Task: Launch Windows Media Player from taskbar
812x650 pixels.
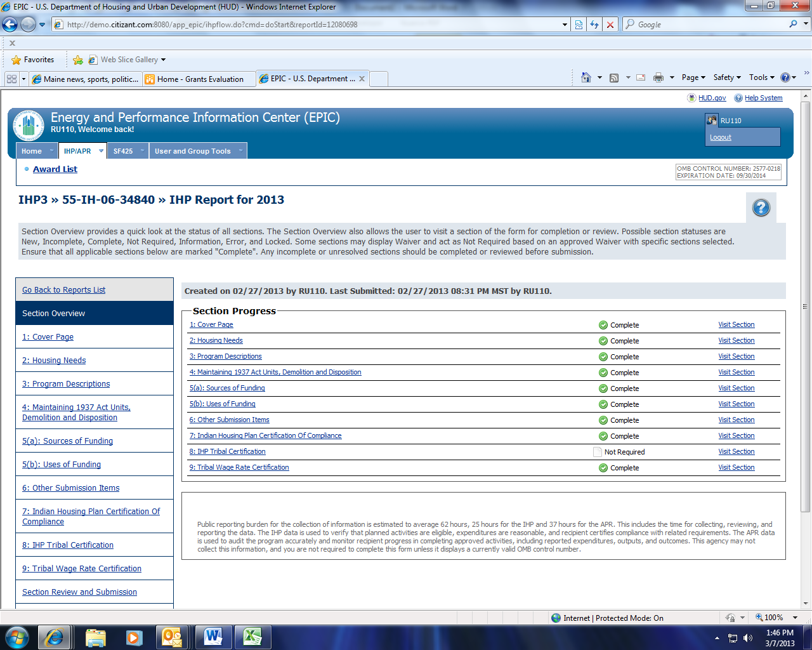Action: point(134,637)
